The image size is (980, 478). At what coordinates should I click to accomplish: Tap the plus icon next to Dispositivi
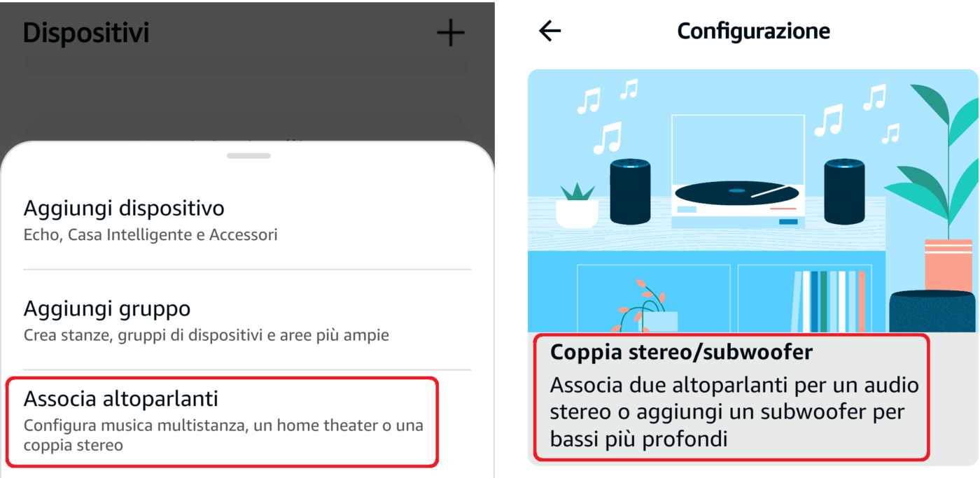[450, 32]
